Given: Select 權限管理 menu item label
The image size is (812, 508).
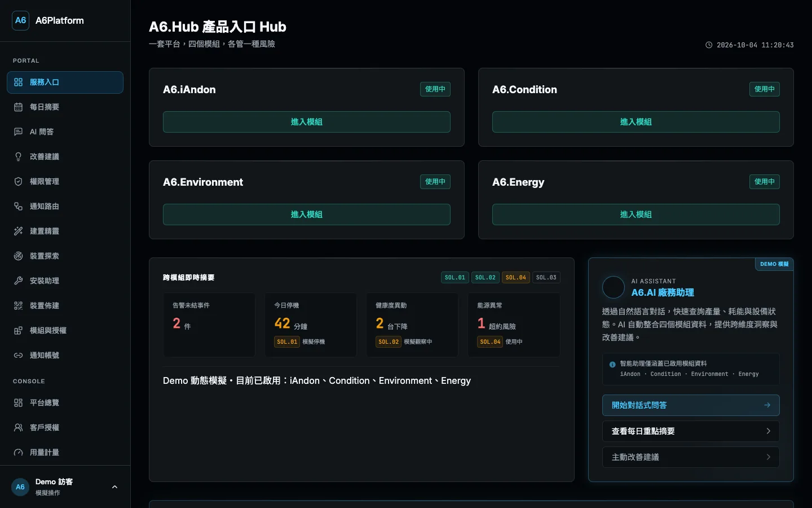Looking at the screenshot, I should pos(45,182).
